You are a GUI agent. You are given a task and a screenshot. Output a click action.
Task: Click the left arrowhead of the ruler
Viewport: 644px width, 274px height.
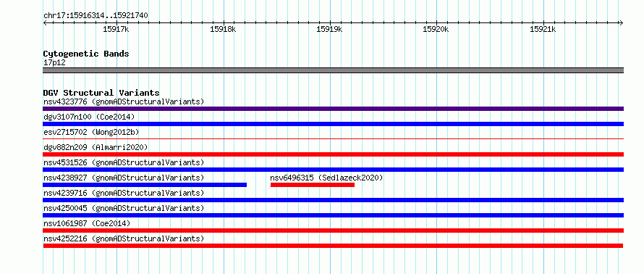tap(45, 23)
